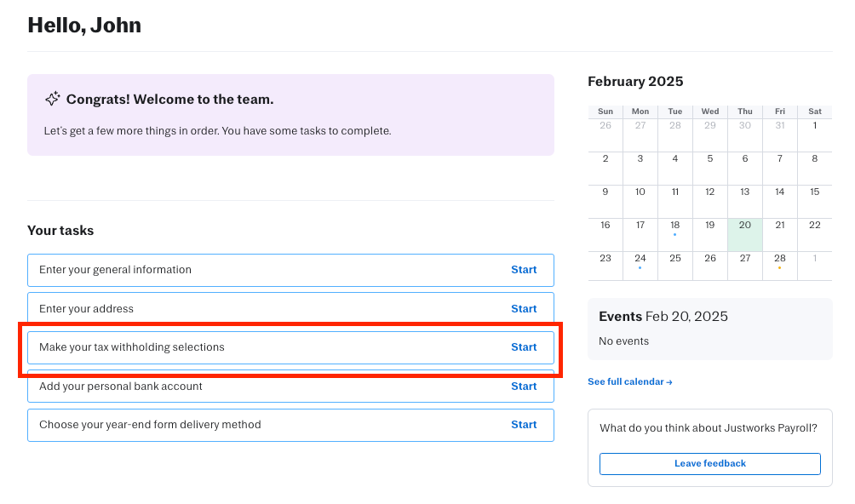Click the Leave feedback button
Screen dimensions: 855x504
pyautogui.click(x=709, y=464)
